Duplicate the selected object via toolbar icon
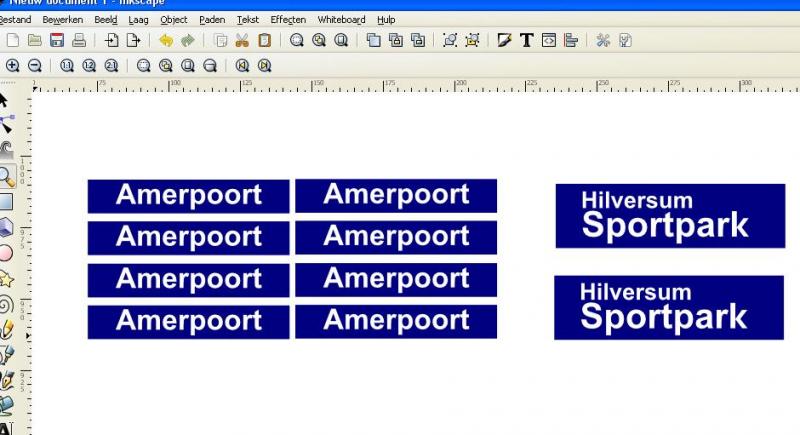800x435 pixels. coord(373,40)
